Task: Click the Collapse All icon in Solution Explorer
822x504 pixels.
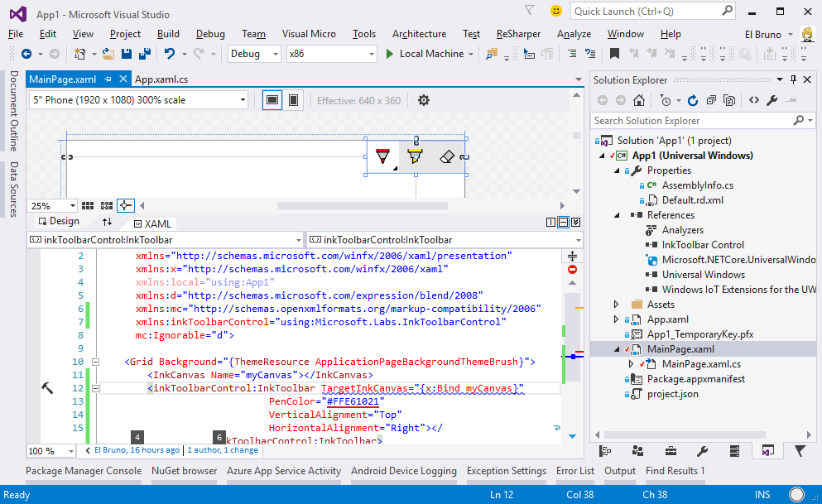Action: [711, 100]
